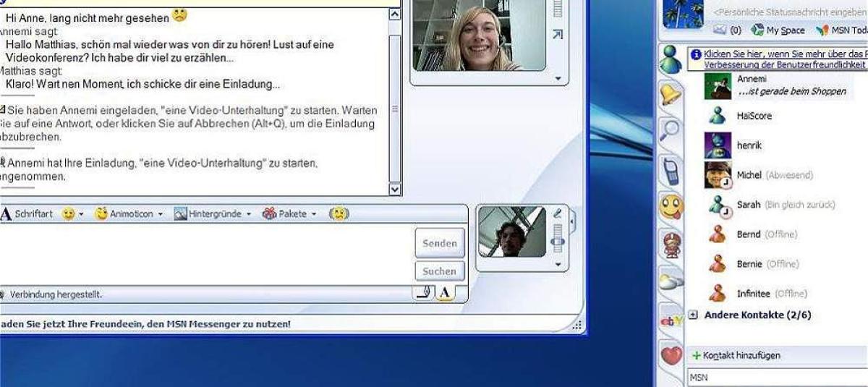Switch to handwriting input mode
Viewport: 868px width, 387px height.
point(424,292)
